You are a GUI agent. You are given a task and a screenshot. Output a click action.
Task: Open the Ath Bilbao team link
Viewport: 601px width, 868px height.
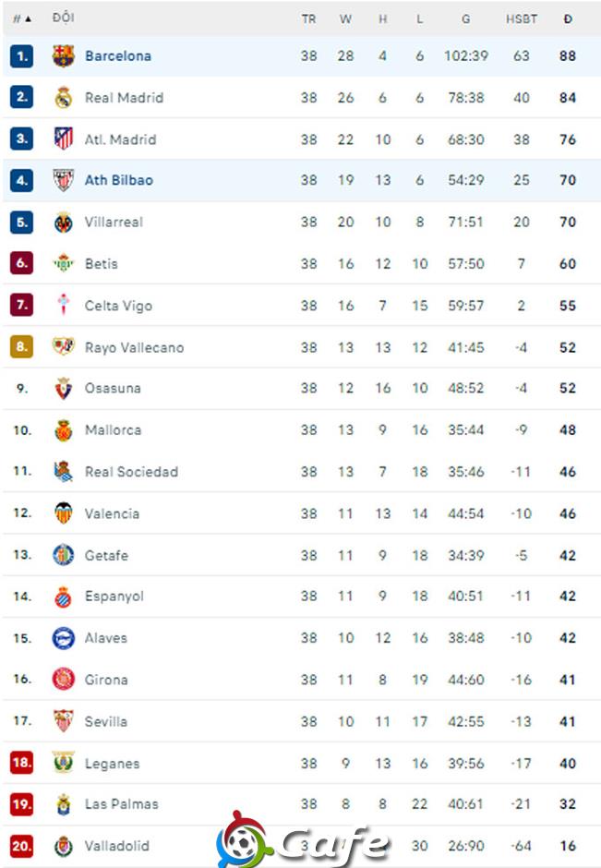pyautogui.click(x=118, y=180)
